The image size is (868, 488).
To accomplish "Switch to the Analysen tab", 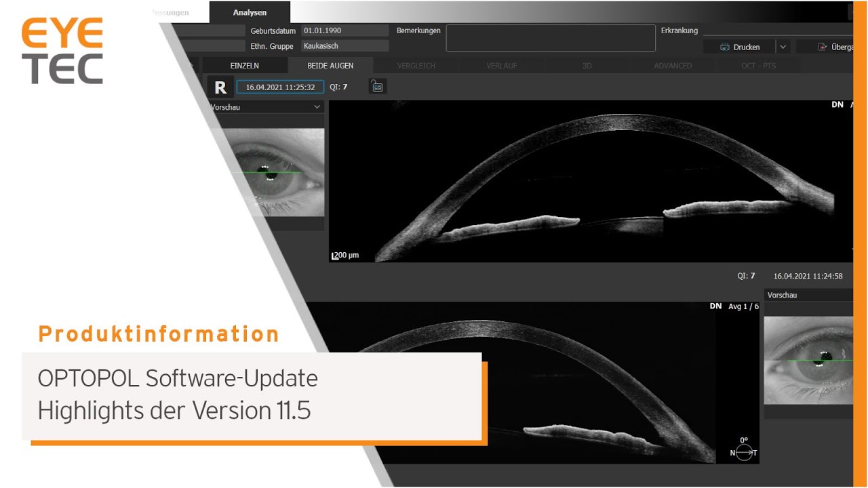I will tap(250, 12).
